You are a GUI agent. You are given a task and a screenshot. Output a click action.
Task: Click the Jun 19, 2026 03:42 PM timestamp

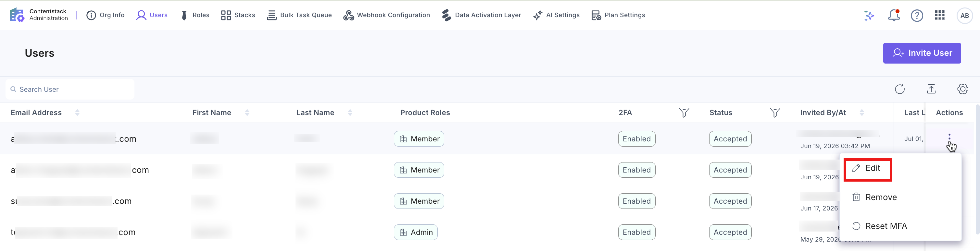click(x=835, y=146)
